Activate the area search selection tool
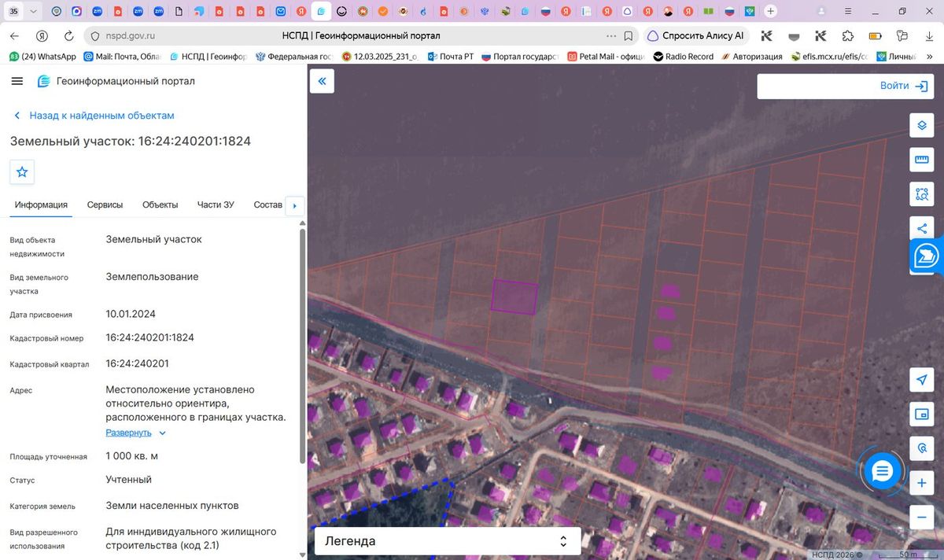Screen dimensions: 944x560 pos(922,193)
